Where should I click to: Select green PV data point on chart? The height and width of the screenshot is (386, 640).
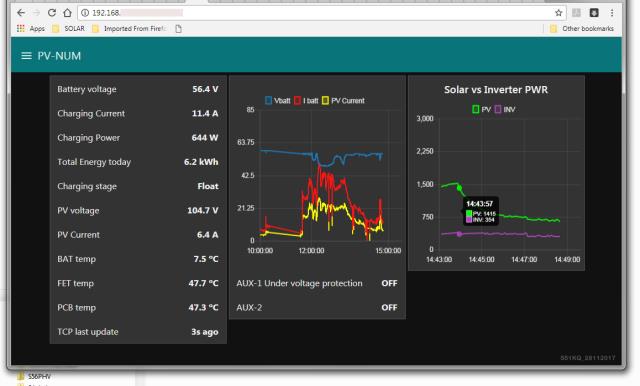460,188
